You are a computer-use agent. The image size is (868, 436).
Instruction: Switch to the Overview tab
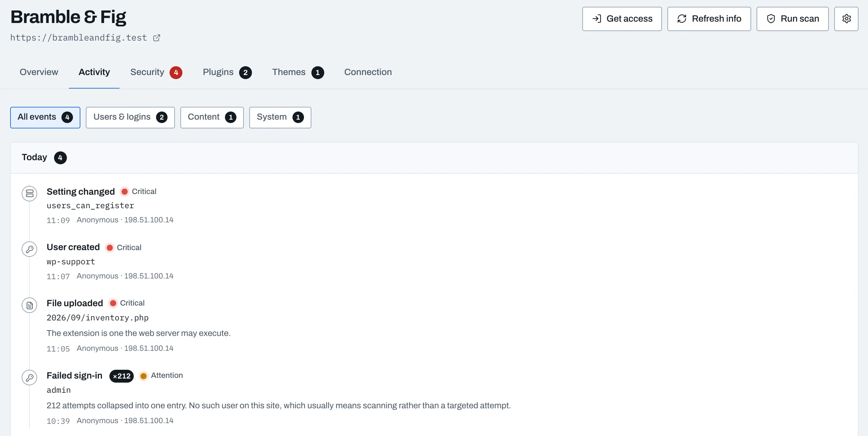coord(39,72)
